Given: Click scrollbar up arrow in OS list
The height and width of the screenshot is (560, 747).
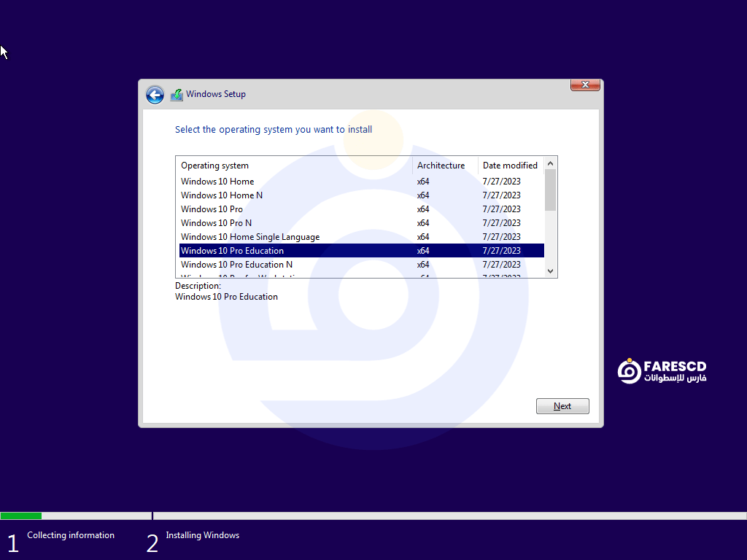Looking at the screenshot, I should point(550,163).
